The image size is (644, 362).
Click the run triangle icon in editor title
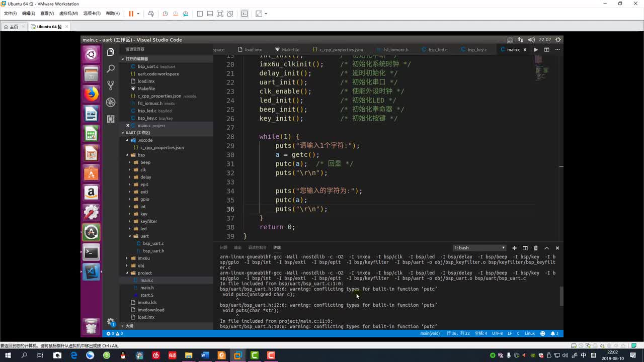536,50
